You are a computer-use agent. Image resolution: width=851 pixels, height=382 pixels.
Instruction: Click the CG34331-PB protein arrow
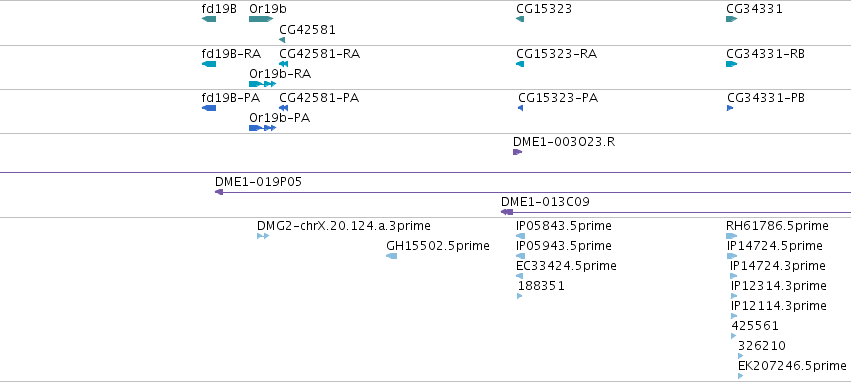730,108
